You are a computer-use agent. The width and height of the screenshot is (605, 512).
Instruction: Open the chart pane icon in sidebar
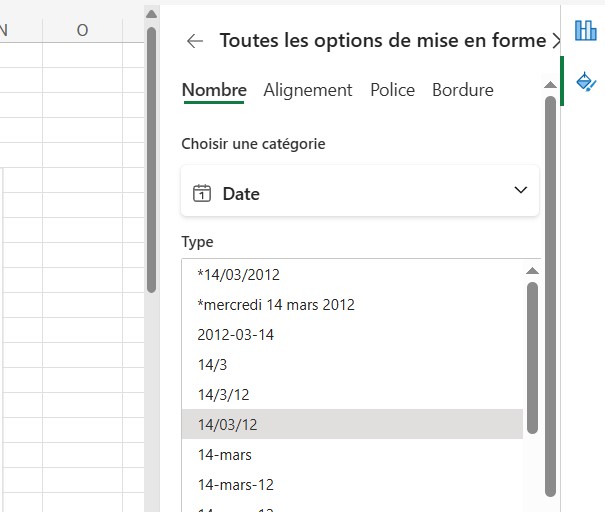tap(585, 30)
